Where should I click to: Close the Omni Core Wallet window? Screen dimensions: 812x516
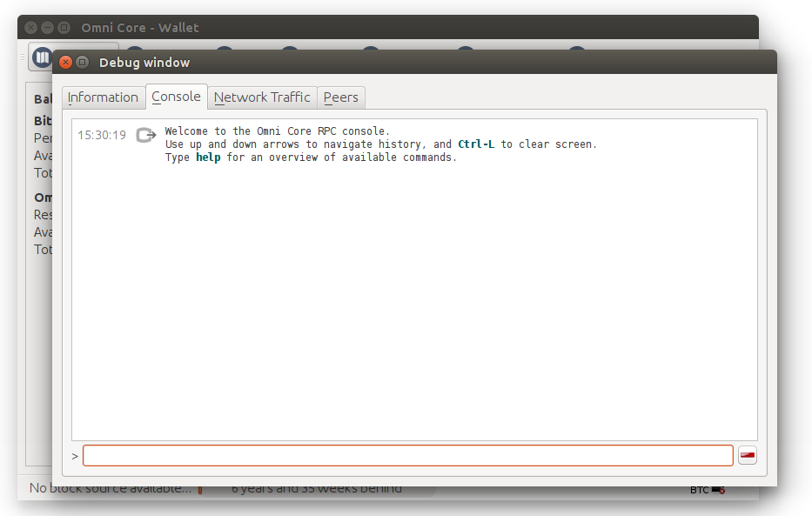[30, 28]
